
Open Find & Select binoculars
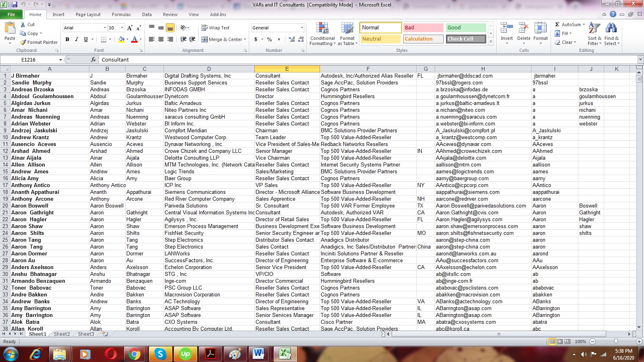click(x=611, y=34)
